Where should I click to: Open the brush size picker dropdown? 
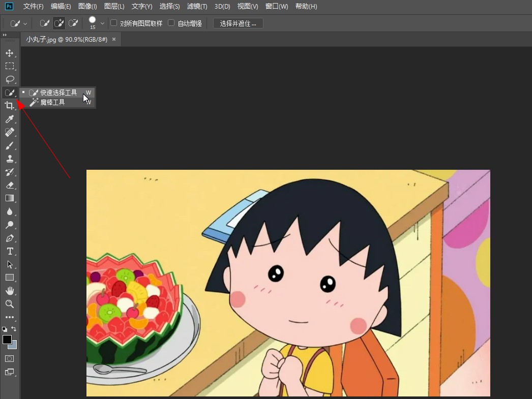pyautogui.click(x=102, y=23)
